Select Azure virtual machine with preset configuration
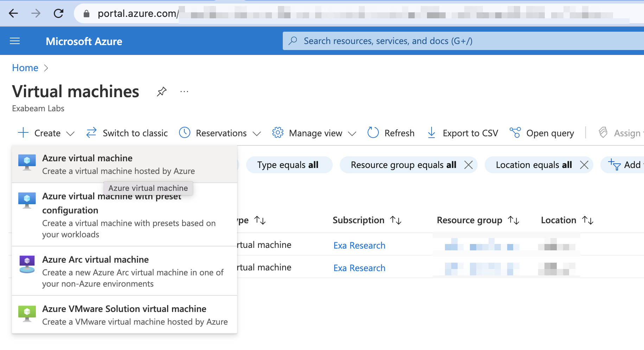 125,214
